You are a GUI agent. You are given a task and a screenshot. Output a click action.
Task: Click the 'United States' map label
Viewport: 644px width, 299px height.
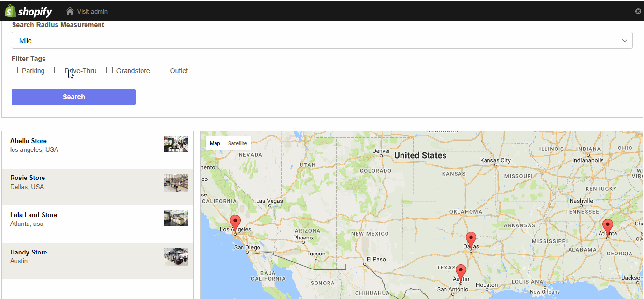click(x=420, y=155)
